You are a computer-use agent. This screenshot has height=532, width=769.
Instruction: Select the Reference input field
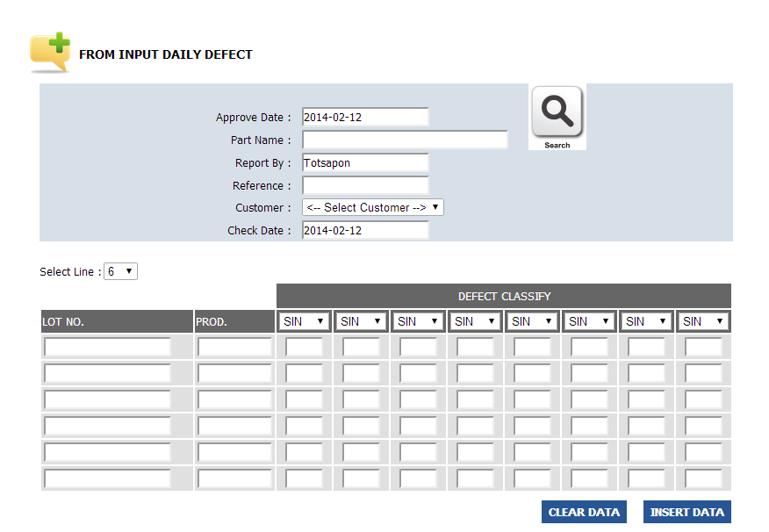click(365, 185)
